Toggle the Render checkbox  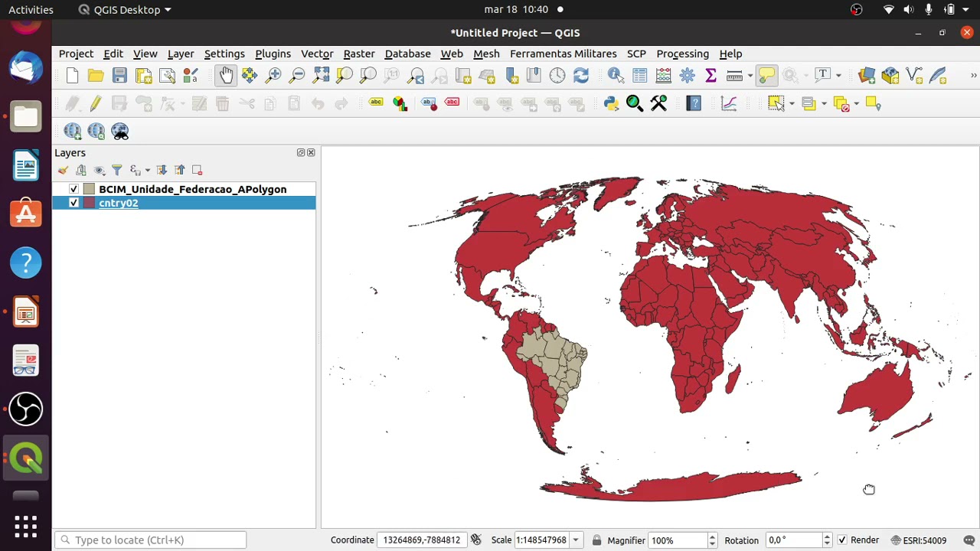(842, 540)
